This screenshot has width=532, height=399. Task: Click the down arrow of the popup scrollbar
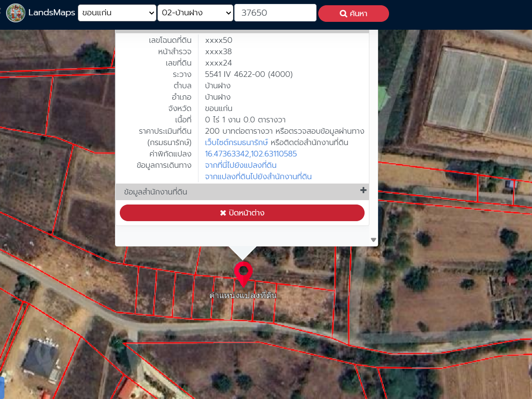(373, 239)
